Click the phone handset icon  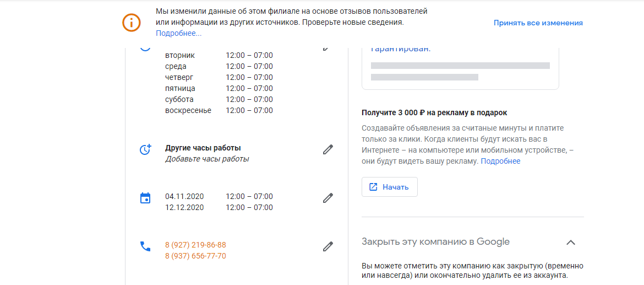[x=145, y=246]
